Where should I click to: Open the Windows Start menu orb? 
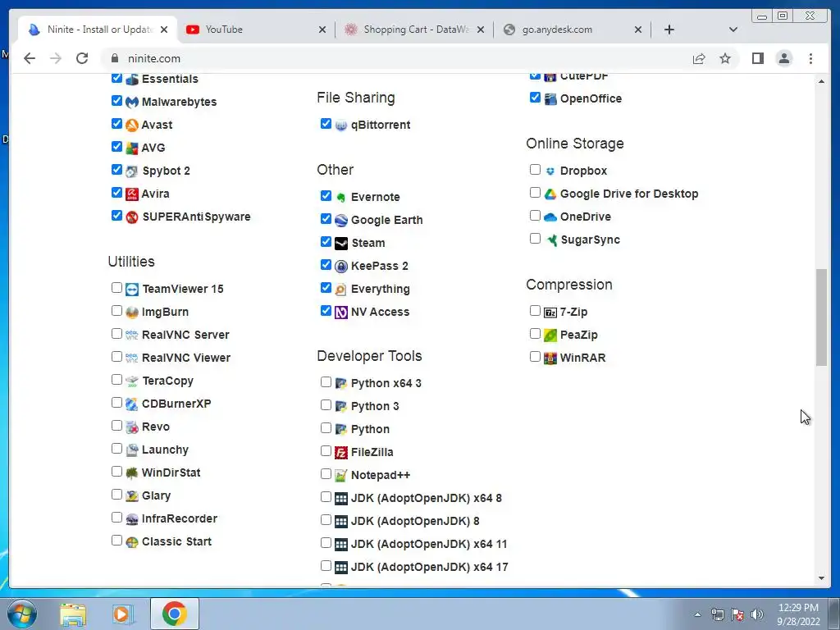click(x=22, y=614)
